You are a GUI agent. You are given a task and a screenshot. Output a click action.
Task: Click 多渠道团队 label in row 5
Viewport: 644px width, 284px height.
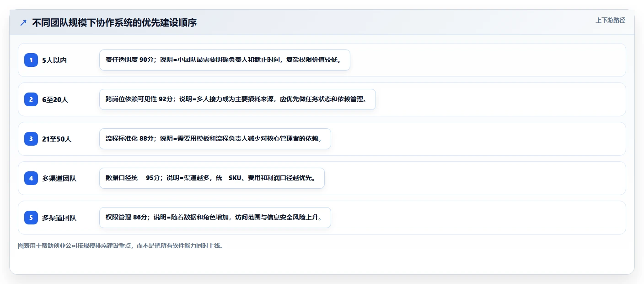point(59,218)
